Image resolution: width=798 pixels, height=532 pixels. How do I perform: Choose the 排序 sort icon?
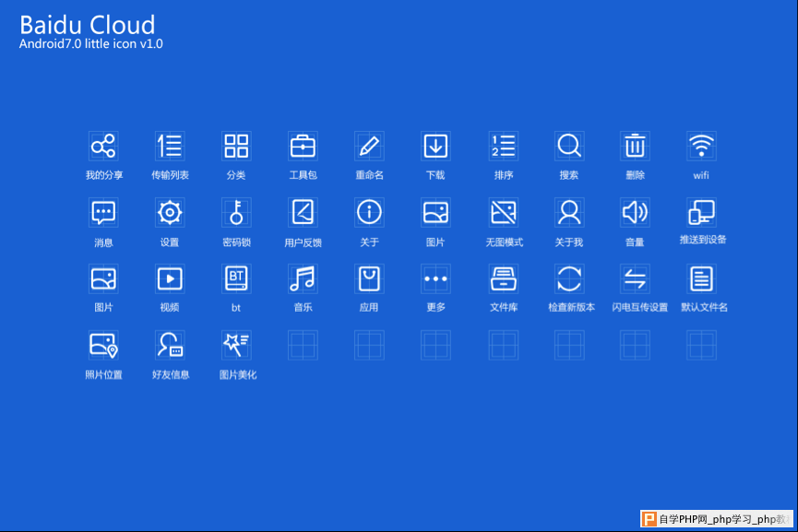coord(504,146)
